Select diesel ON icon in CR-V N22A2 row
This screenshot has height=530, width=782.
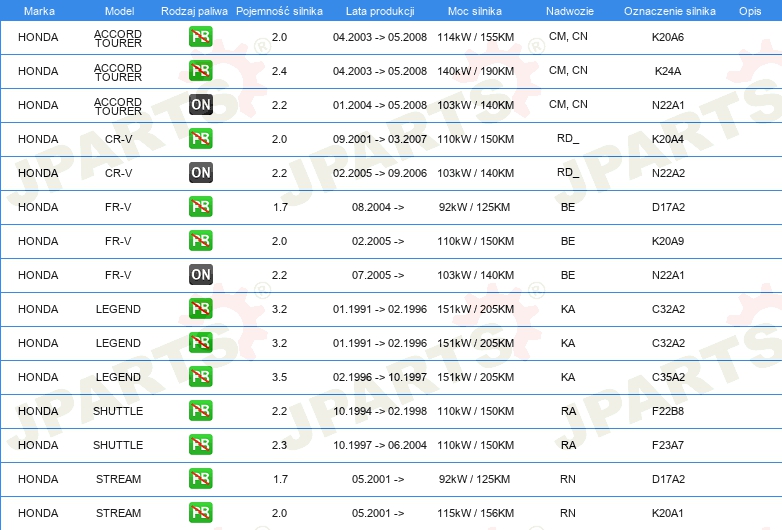200,173
